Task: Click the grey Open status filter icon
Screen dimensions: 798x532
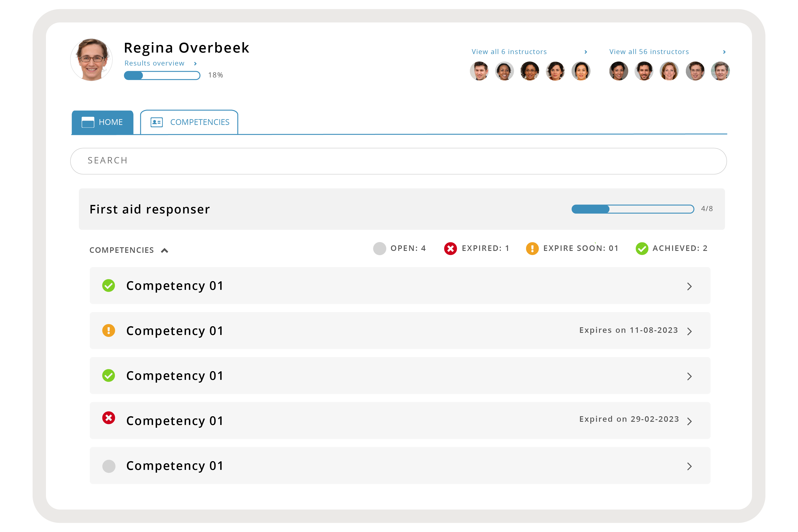Action: pos(379,249)
